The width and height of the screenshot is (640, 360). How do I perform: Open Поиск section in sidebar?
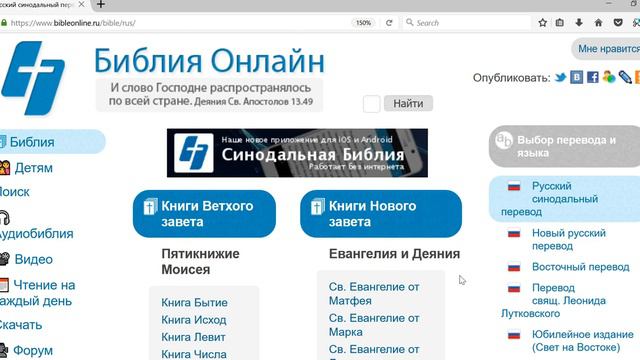tap(15, 192)
